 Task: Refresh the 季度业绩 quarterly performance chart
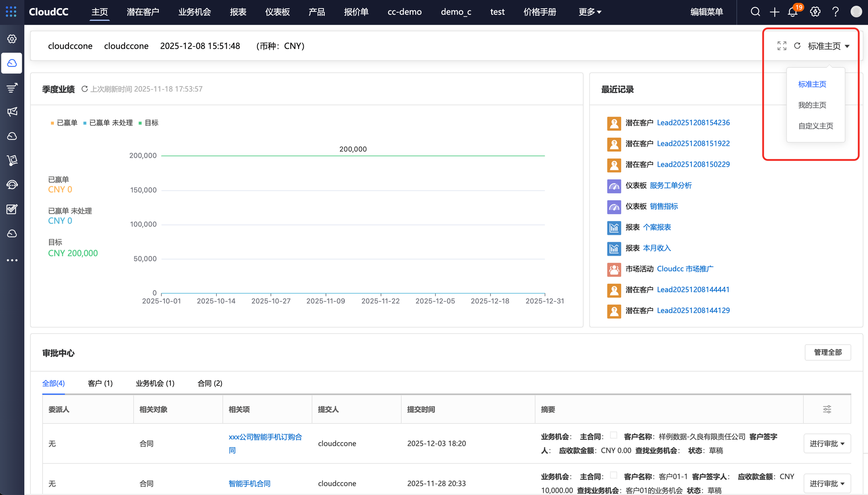[x=85, y=89]
